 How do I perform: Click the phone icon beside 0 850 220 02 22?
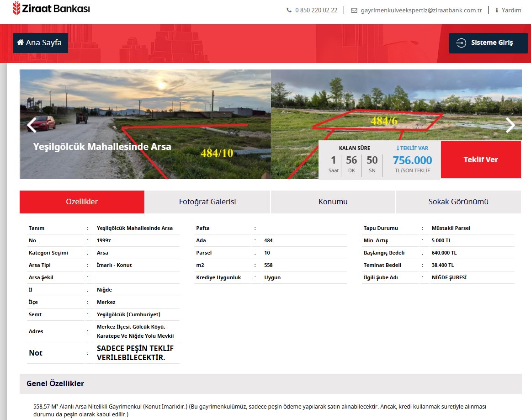pos(289,10)
